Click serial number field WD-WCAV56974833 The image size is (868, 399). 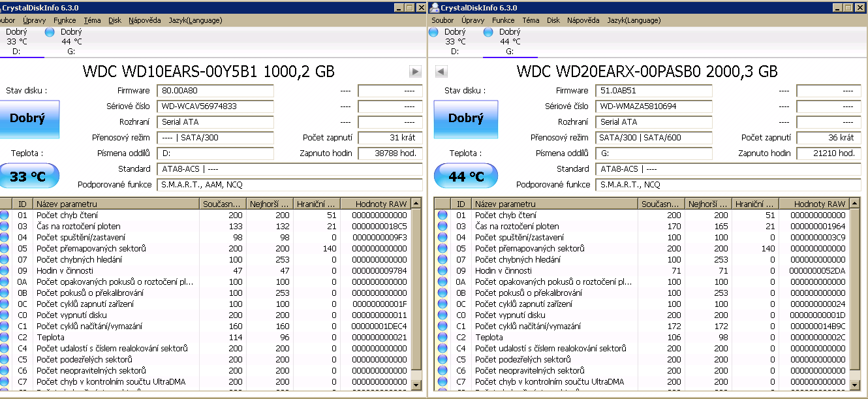click(215, 106)
